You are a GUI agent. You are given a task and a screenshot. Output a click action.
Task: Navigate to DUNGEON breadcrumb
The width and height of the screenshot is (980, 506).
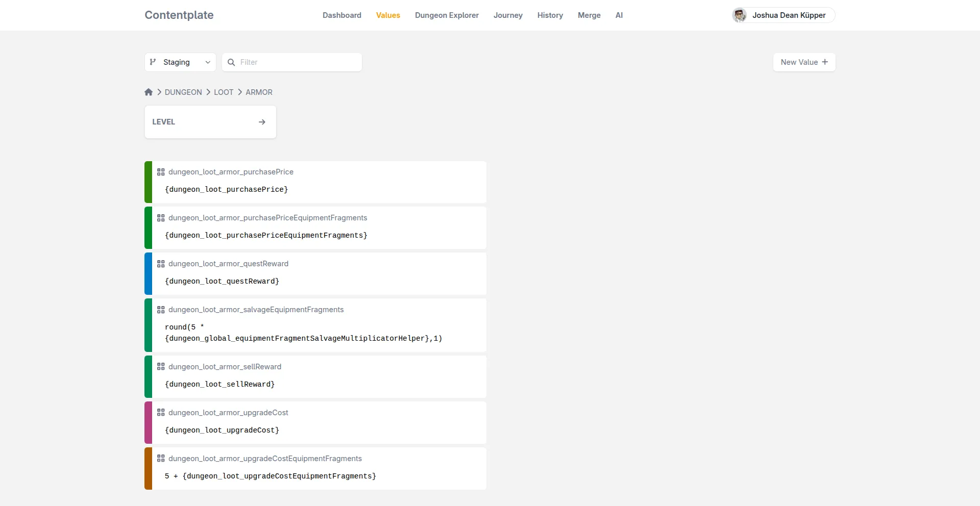[x=183, y=92]
